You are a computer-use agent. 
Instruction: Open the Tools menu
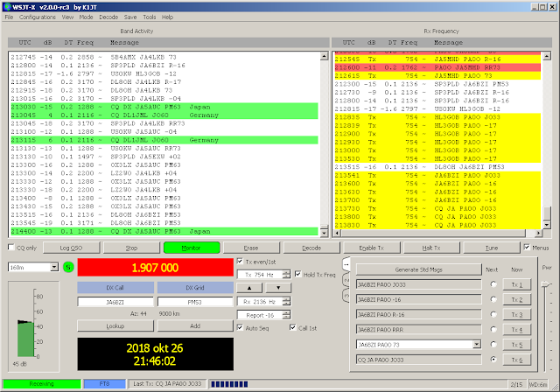click(x=150, y=17)
